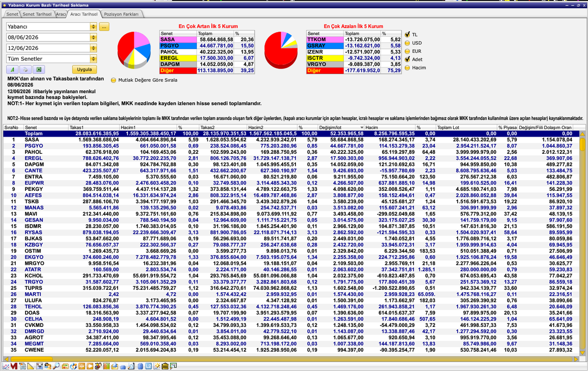Screen dimensions: 588x371
Task: Select the Hacim option
Action: pyautogui.click(x=407, y=68)
